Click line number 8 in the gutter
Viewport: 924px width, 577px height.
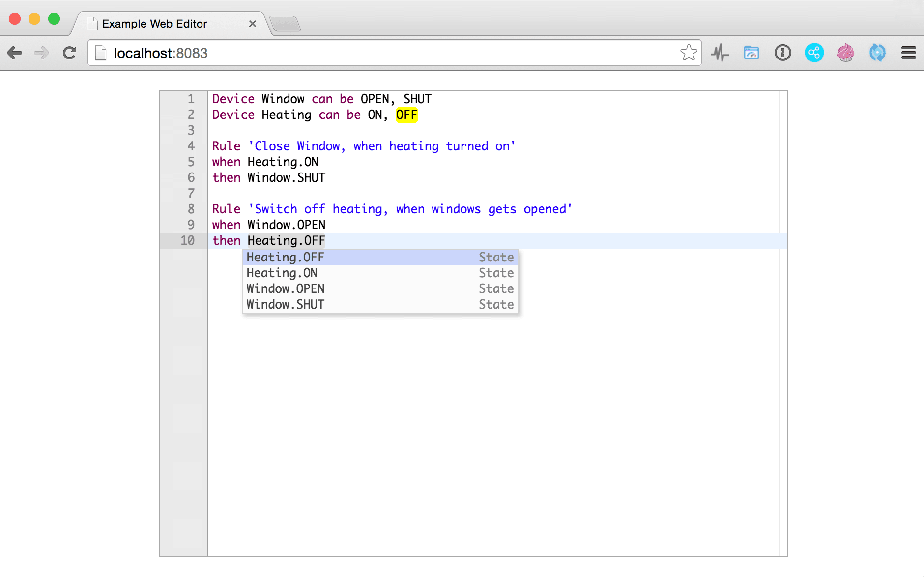191,209
